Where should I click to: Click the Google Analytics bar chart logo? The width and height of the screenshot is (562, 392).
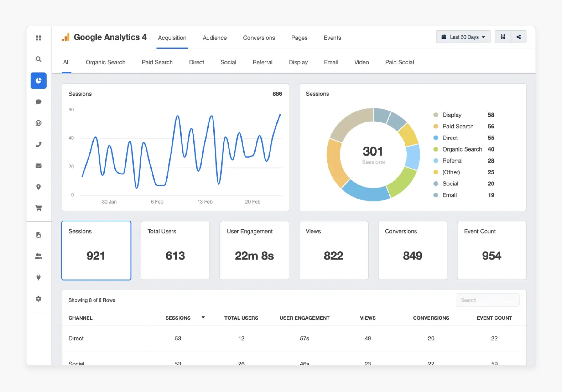point(66,37)
